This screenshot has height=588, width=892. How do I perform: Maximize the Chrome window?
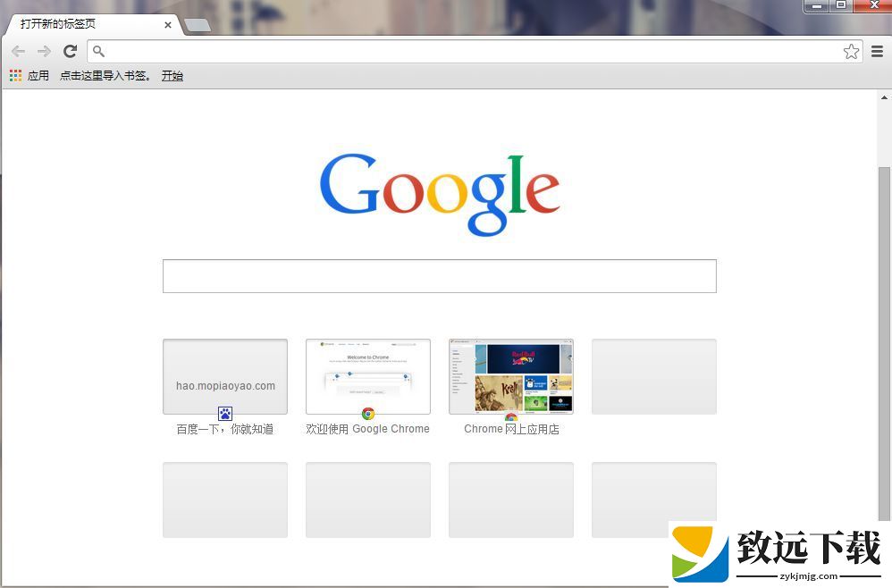841,5
